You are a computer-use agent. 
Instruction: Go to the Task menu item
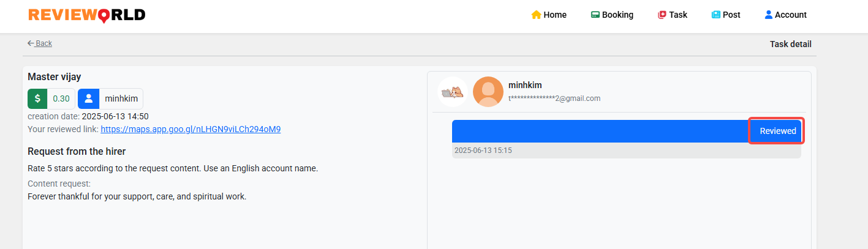coord(673,15)
